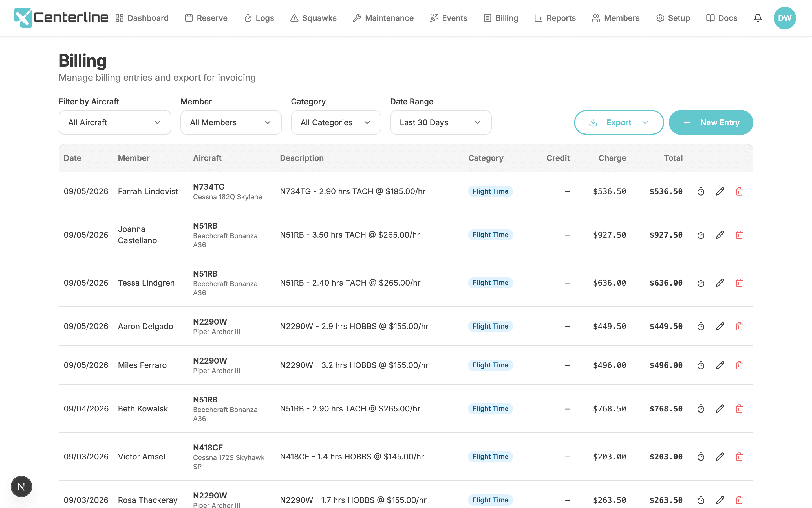The image size is (812, 508).
Task: Click the timer icon in Tessa Lindgren row
Action: coord(701,283)
